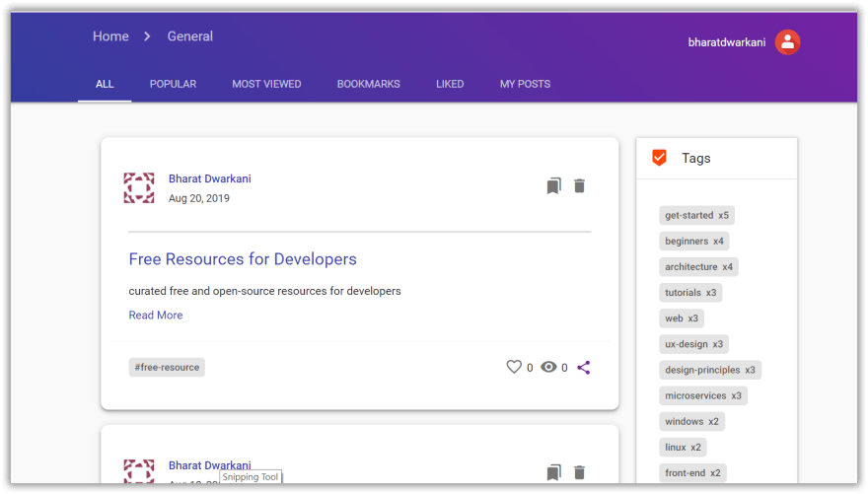Show the LIKED tab

click(x=450, y=84)
